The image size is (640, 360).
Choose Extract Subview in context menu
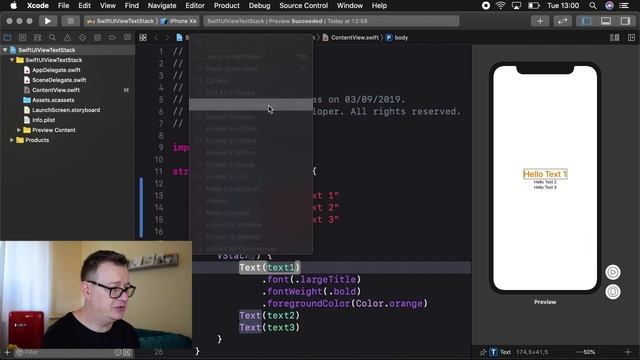251,117
